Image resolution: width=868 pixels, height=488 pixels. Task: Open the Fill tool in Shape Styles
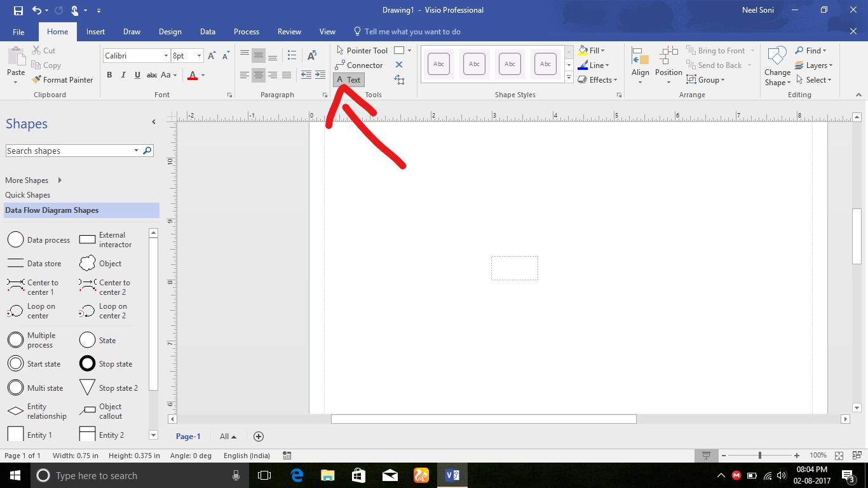coord(592,50)
